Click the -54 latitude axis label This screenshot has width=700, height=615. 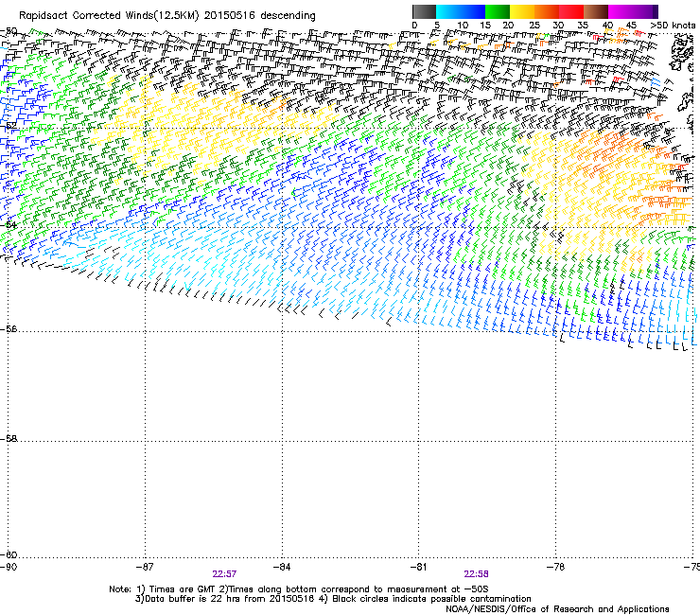pos(9,225)
